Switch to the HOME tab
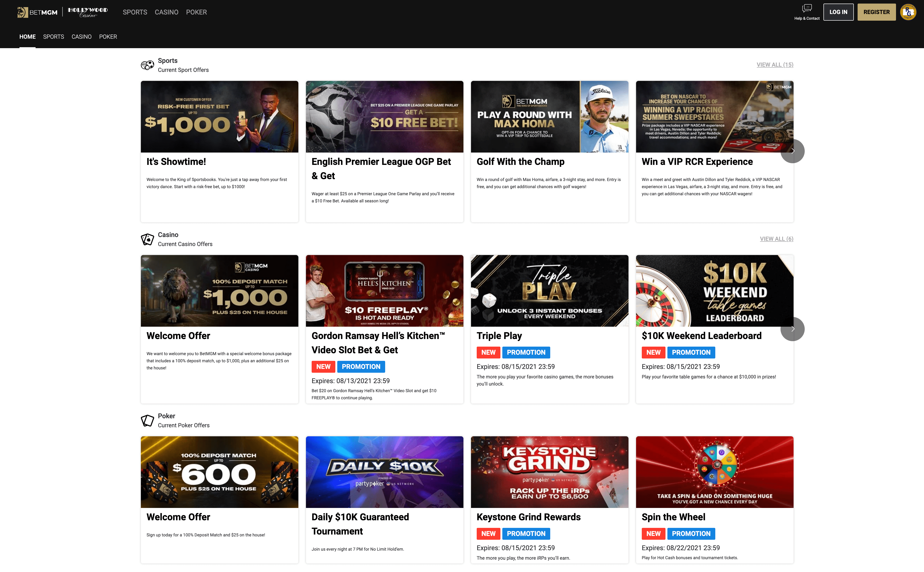 pos(27,37)
